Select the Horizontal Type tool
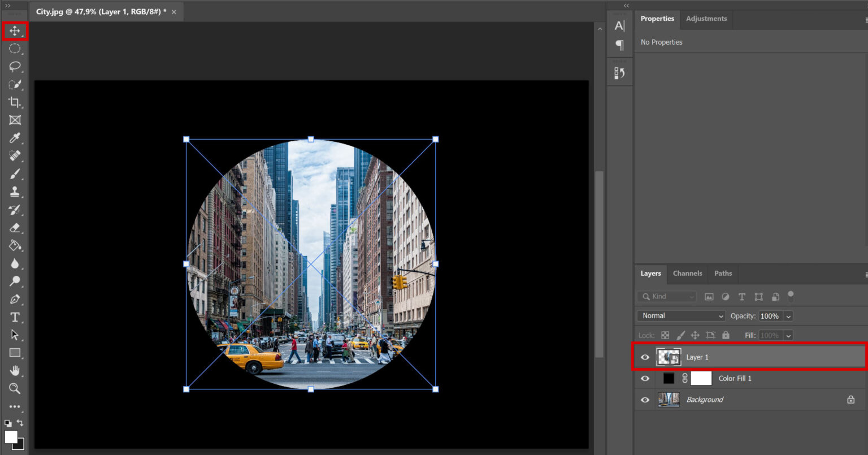The width and height of the screenshot is (868, 455). click(x=15, y=317)
